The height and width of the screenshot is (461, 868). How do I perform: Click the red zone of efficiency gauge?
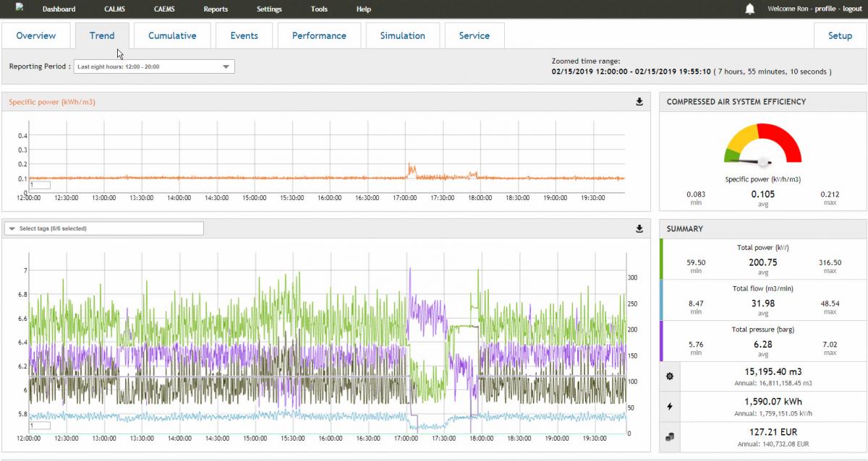(x=788, y=143)
